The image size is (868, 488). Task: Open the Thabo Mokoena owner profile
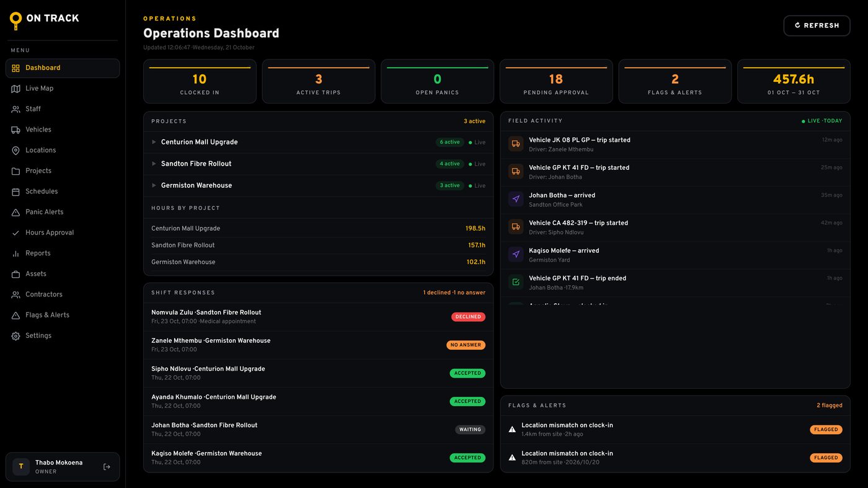point(63,467)
